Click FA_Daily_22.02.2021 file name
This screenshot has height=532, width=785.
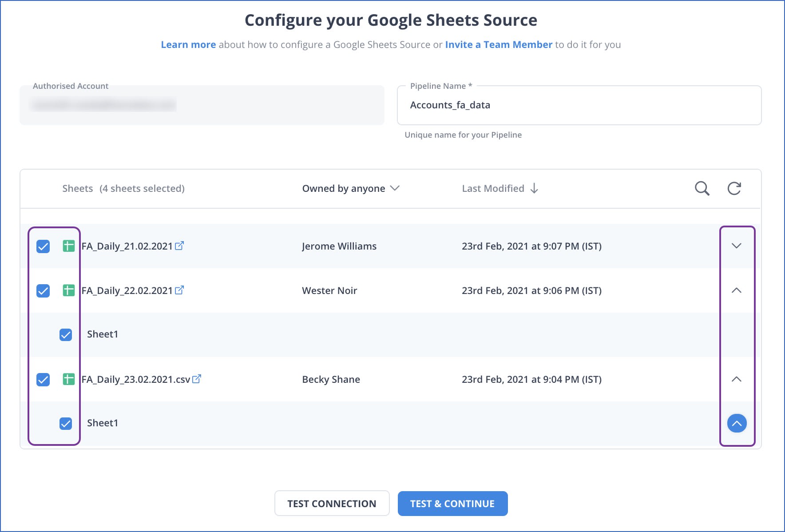point(127,290)
